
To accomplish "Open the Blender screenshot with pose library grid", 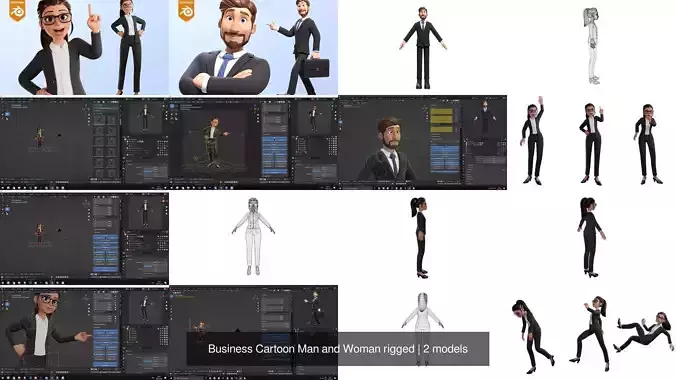I will [x=84, y=143].
